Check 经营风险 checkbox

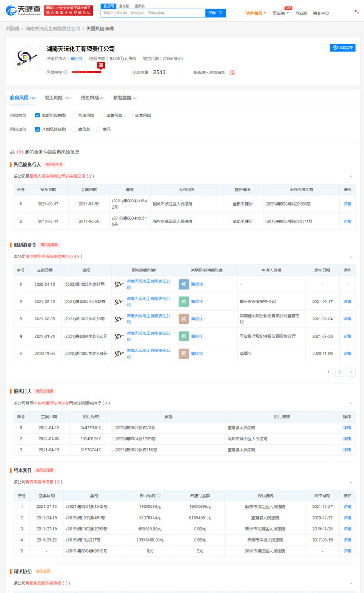point(130,115)
